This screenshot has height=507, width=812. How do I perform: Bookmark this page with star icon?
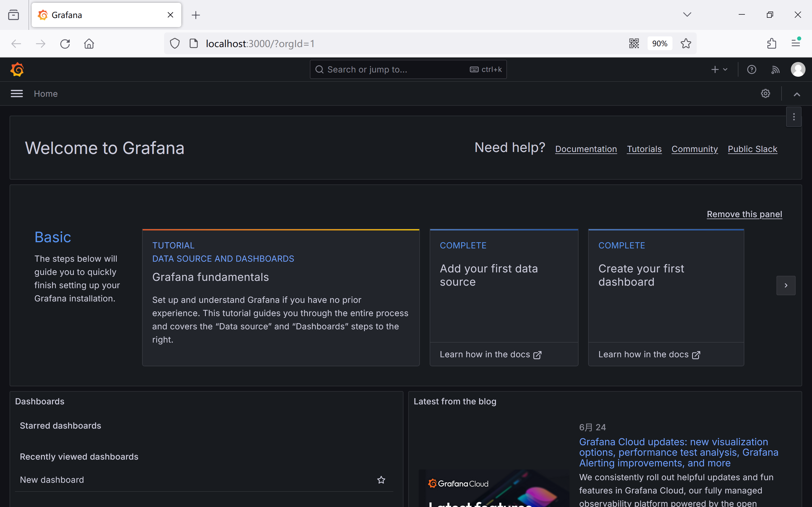[x=686, y=44]
